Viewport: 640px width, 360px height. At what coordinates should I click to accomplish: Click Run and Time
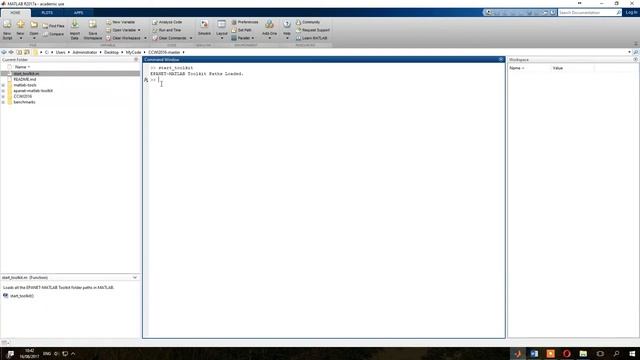point(167,30)
